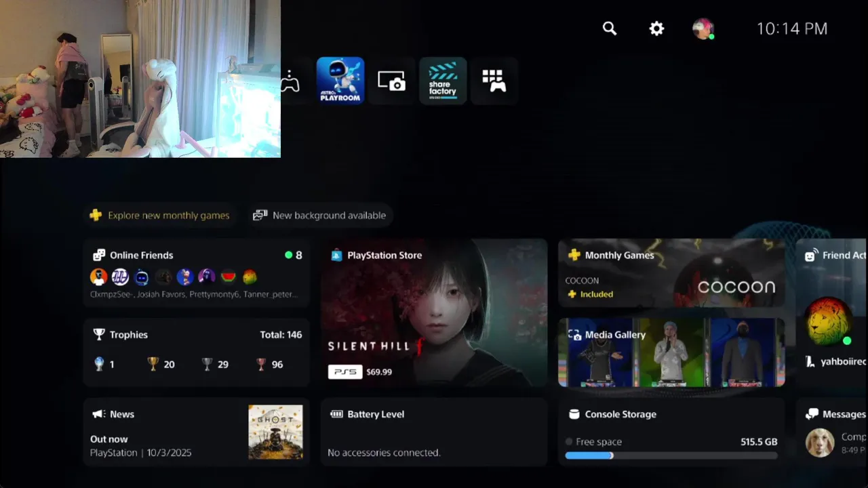Select the rasta lion friend avatar
Image resolution: width=868 pixels, height=488 pixels.
[x=250, y=277]
